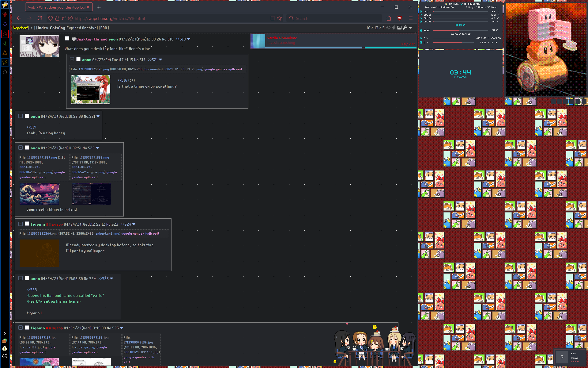
Task: Open the dropdown arrow of post No.519
Action: [160, 60]
